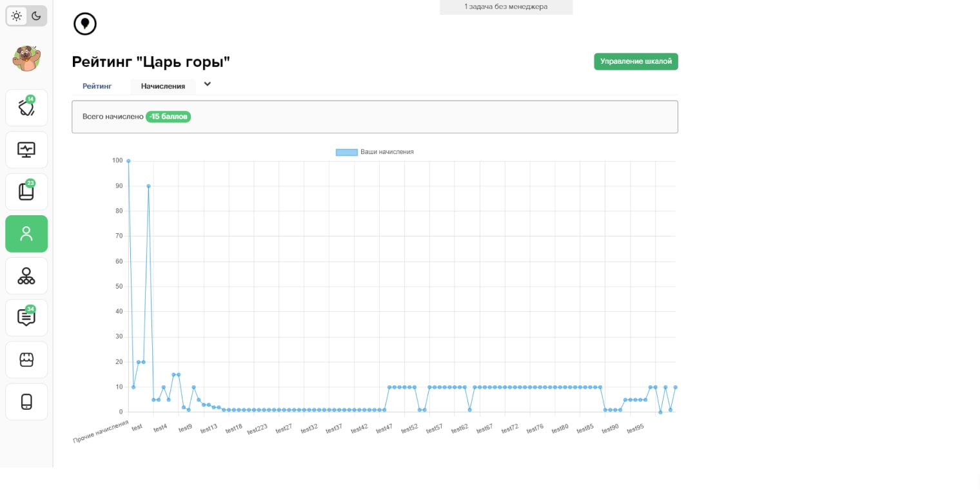
Task: Click the '1 задача без менеджера' banner
Action: point(505,7)
